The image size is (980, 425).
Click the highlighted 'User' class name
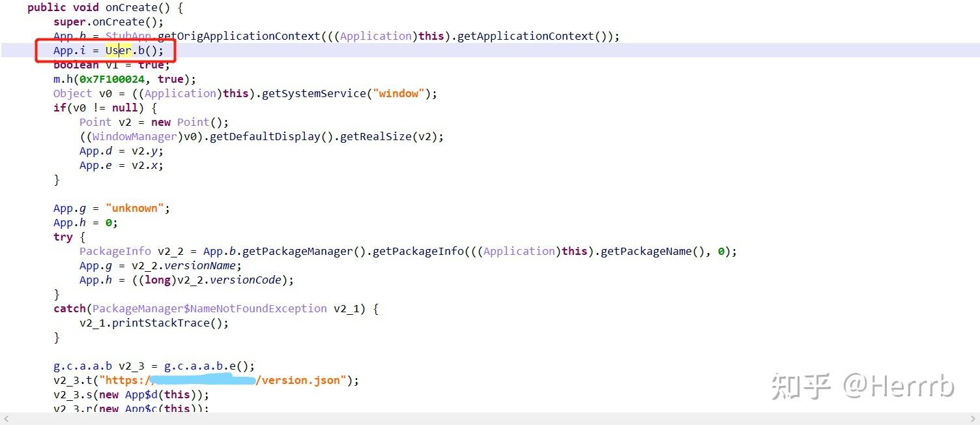[118, 51]
